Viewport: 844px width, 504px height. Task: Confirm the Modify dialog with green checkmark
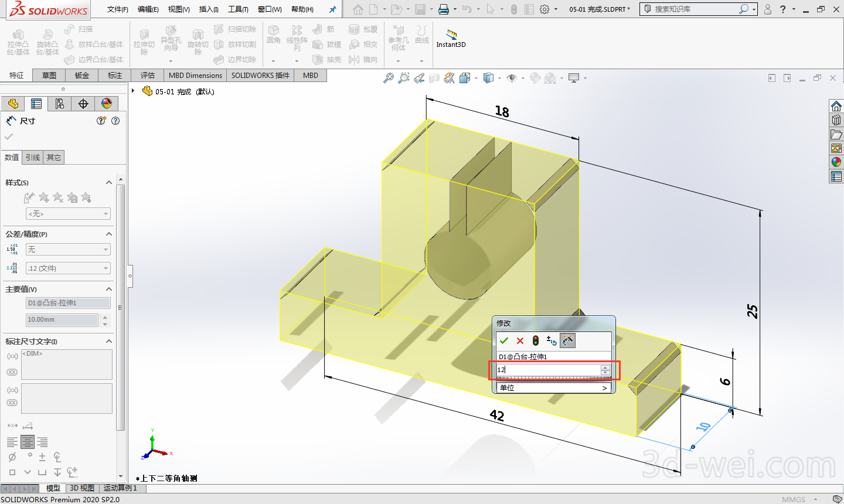click(504, 340)
